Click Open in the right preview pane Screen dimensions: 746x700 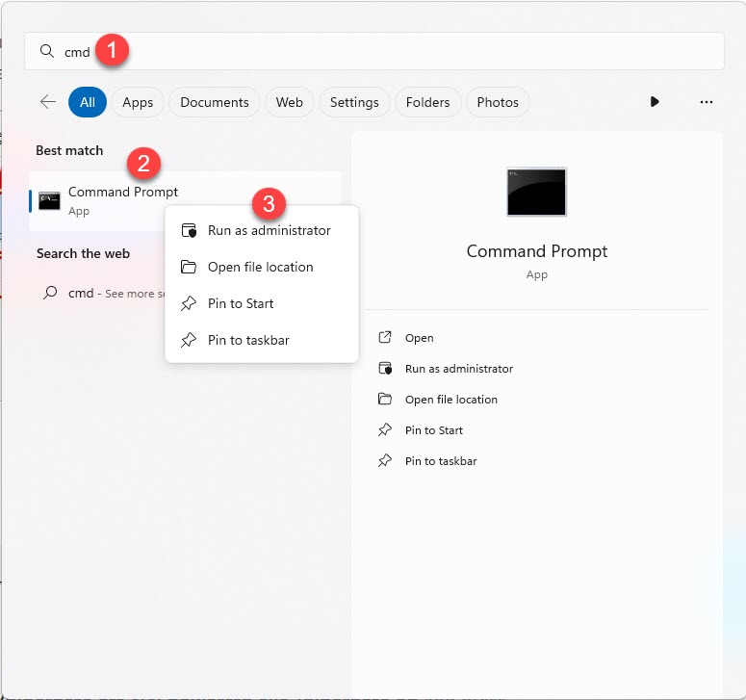coord(419,338)
